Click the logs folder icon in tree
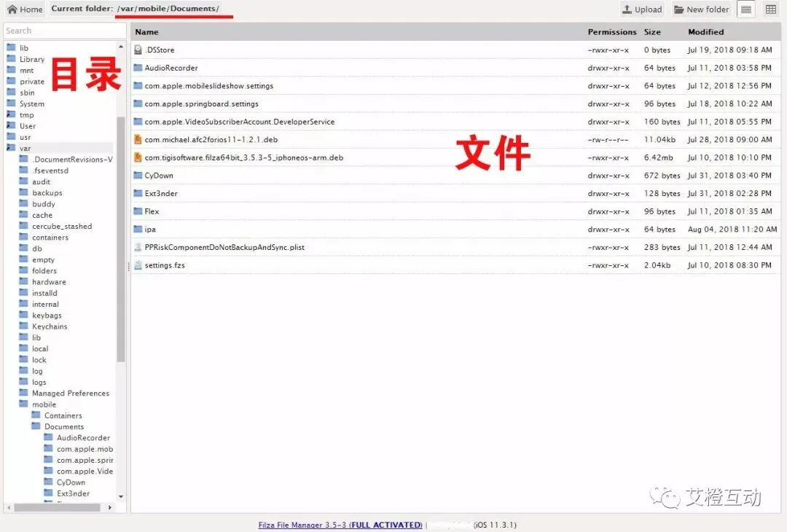 click(23, 381)
